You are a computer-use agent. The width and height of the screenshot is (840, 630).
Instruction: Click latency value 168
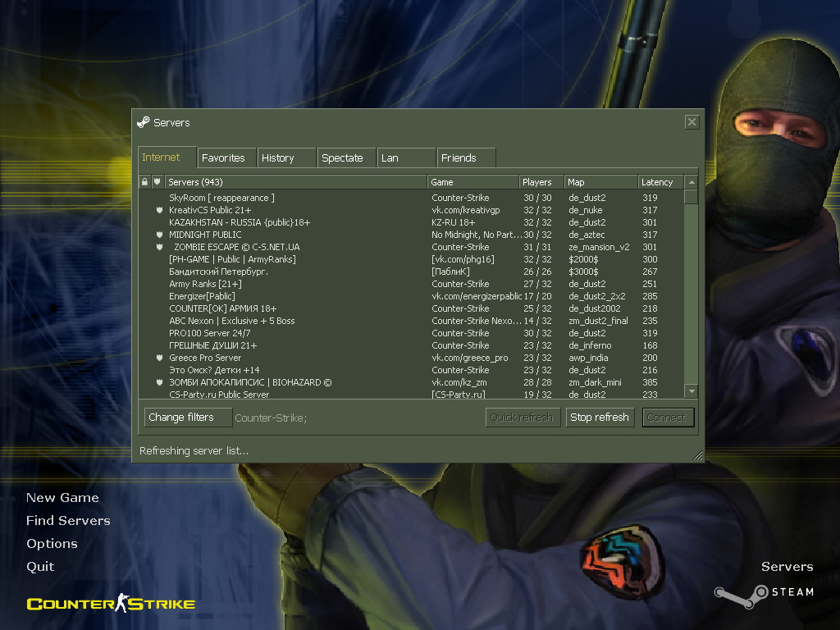650,345
